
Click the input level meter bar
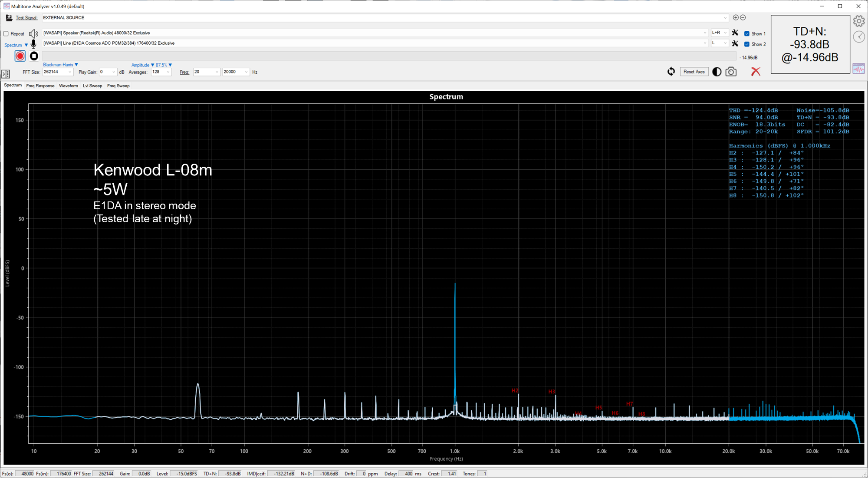pos(389,56)
